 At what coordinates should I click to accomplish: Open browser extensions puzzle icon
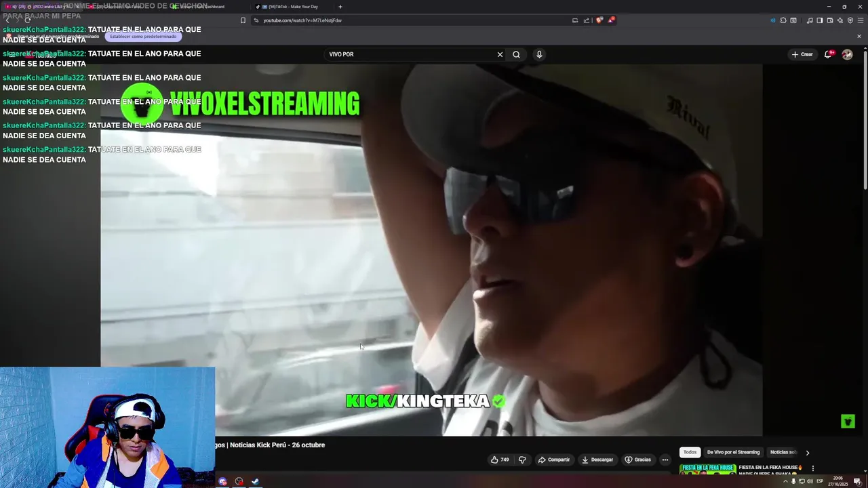tap(783, 20)
